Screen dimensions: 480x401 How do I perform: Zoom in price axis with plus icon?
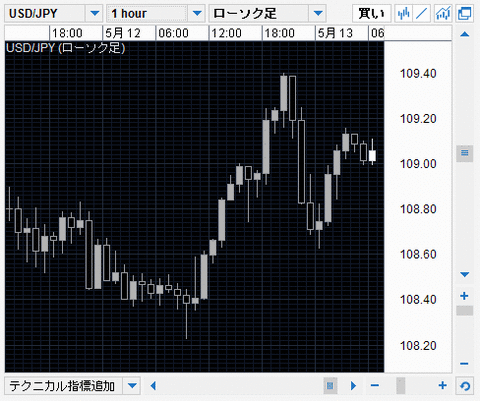[x=464, y=296]
